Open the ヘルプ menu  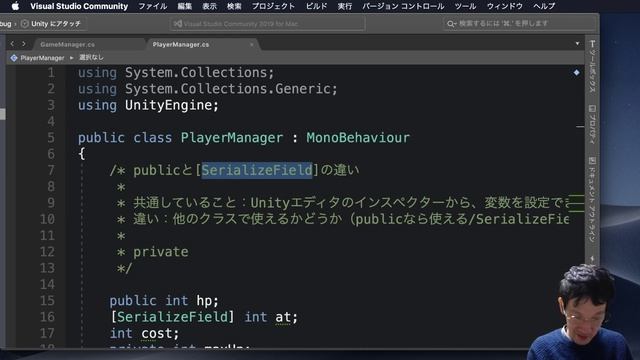click(x=544, y=6)
